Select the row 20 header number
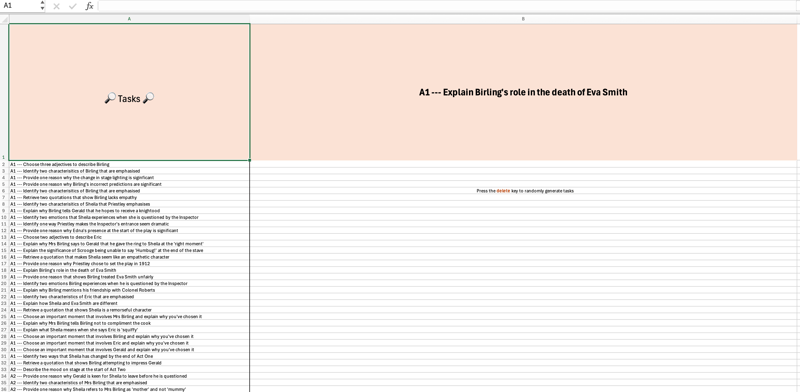 [x=5, y=283]
